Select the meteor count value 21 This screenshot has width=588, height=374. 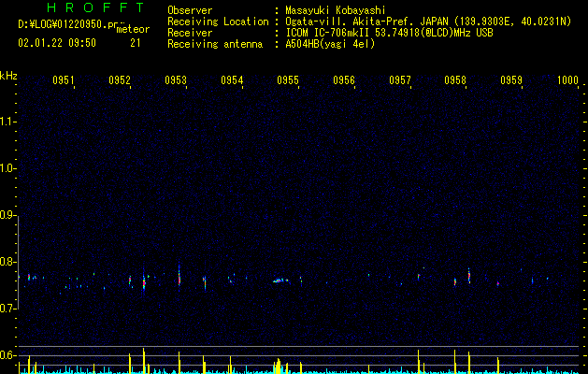click(136, 43)
